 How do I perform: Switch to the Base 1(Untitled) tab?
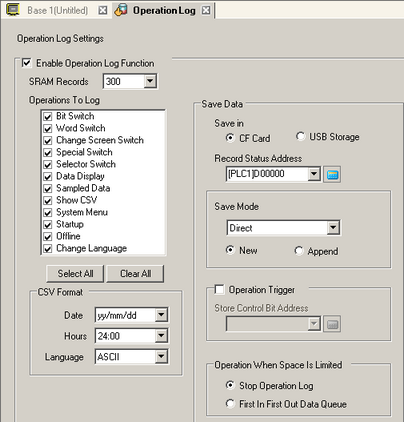pyautogui.click(x=58, y=10)
